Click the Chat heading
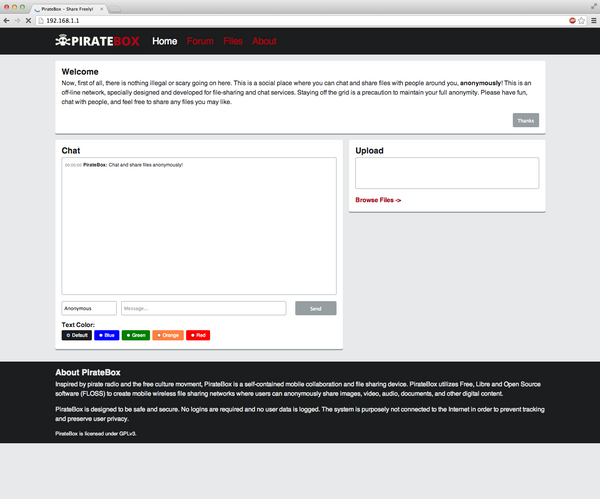Screen dimensions: 600x499 coord(71,150)
